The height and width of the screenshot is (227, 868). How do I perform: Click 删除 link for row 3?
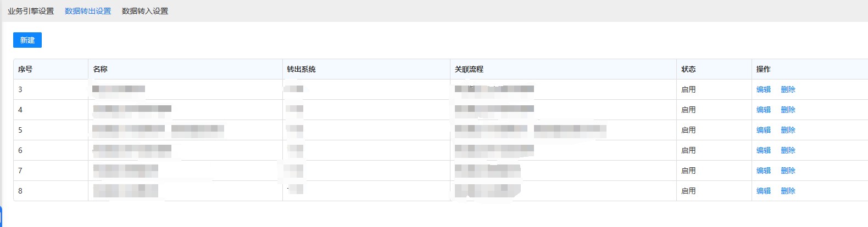coord(788,89)
